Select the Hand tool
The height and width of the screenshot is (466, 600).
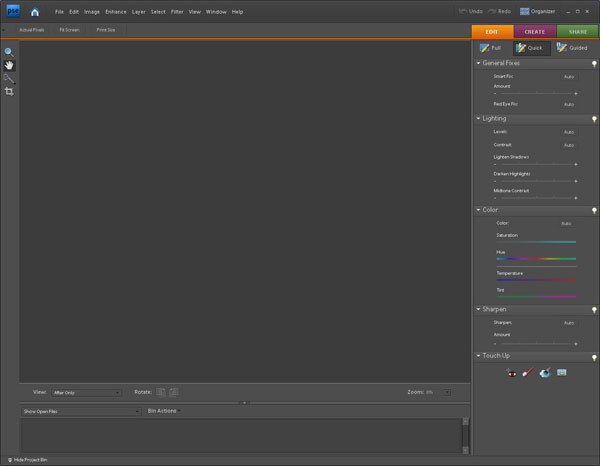[x=9, y=65]
